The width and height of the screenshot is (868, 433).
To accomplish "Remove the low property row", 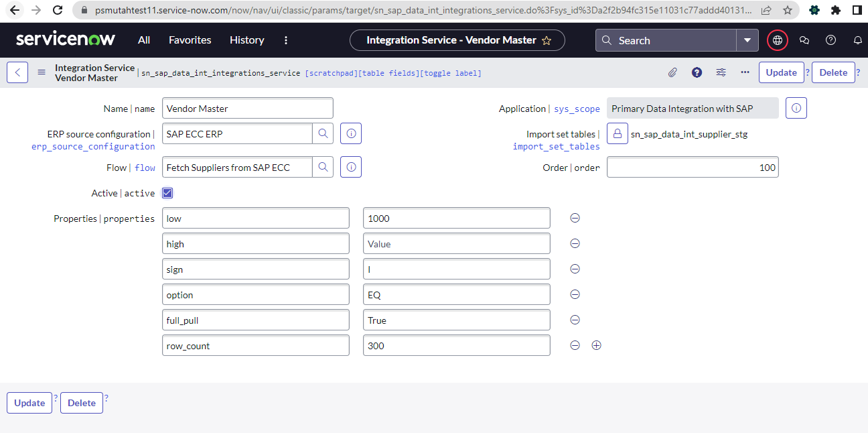I will [x=575, y=218].
